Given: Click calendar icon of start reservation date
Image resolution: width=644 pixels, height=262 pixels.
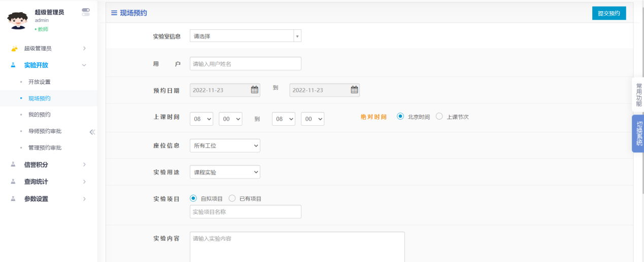Looking at the screenshot, I should tap(254, 90).
